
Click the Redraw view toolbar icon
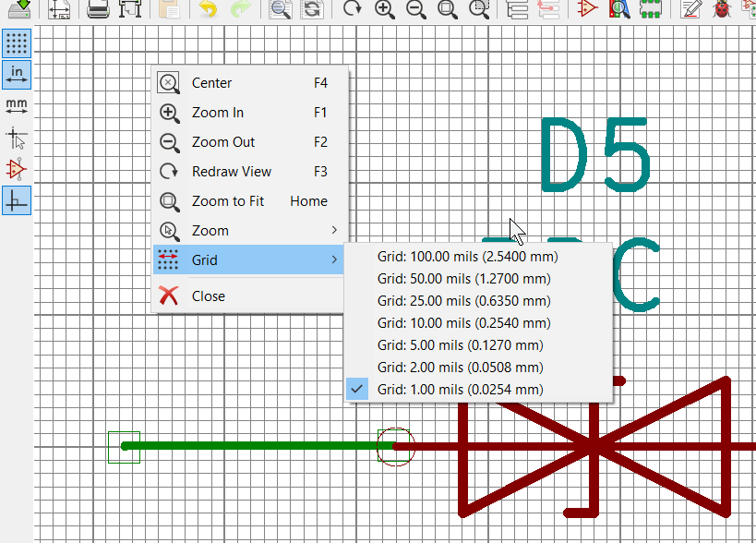352,9
